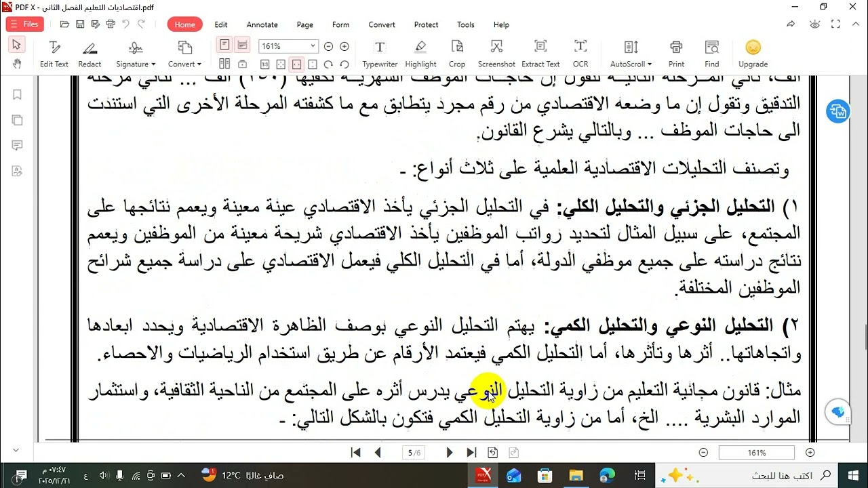Click the Upgrade coin icon
This screenshot has height=488, width=868.
pyautogui.click(x=753, y=47)
